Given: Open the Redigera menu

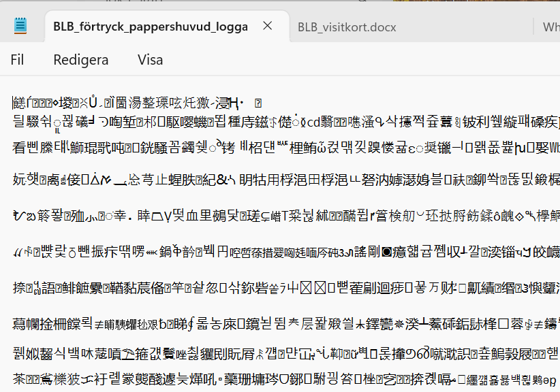Looking at the screenshot, I should click(80, 60).
